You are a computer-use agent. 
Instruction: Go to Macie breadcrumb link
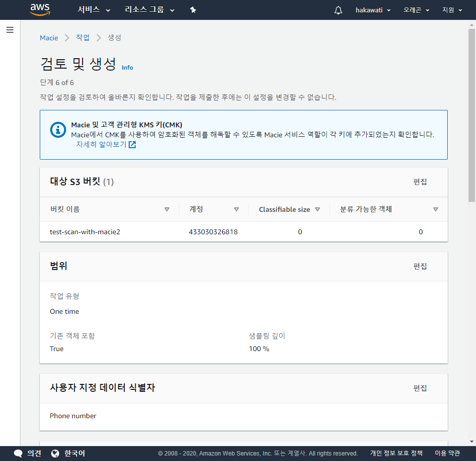(49, 38)
